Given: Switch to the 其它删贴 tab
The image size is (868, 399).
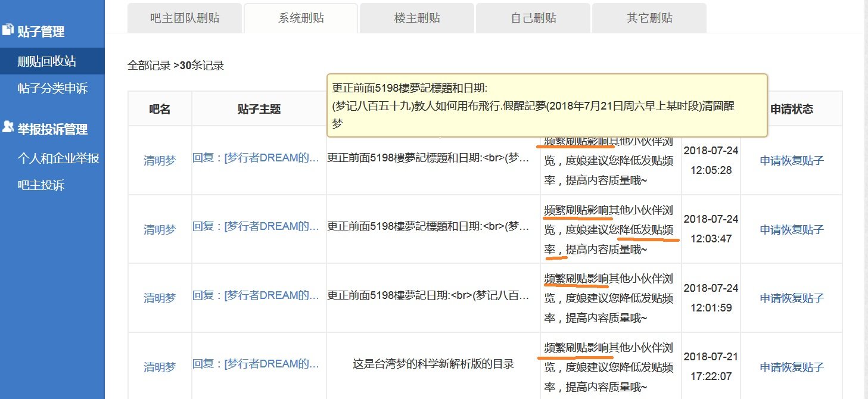Looking at the screenshot, I should (649, 18).
